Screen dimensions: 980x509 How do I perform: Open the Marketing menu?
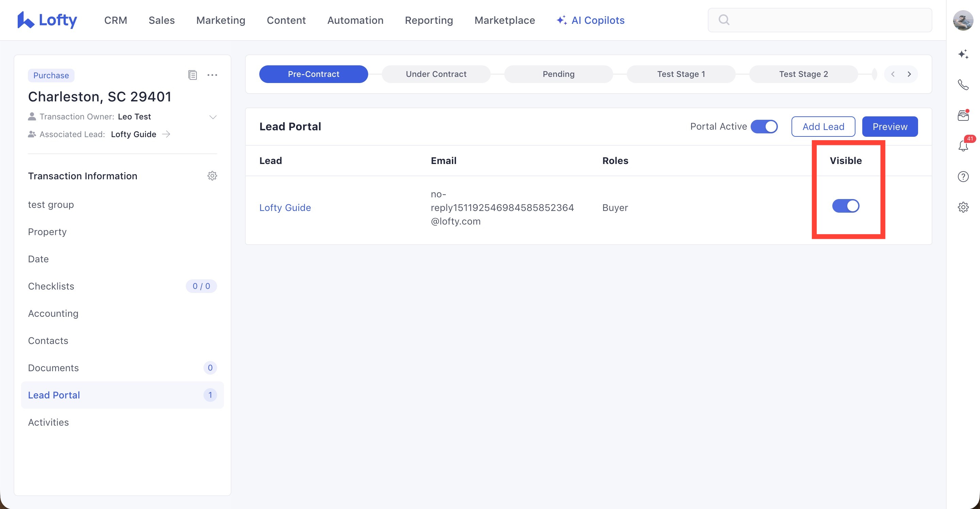(220, 20)
